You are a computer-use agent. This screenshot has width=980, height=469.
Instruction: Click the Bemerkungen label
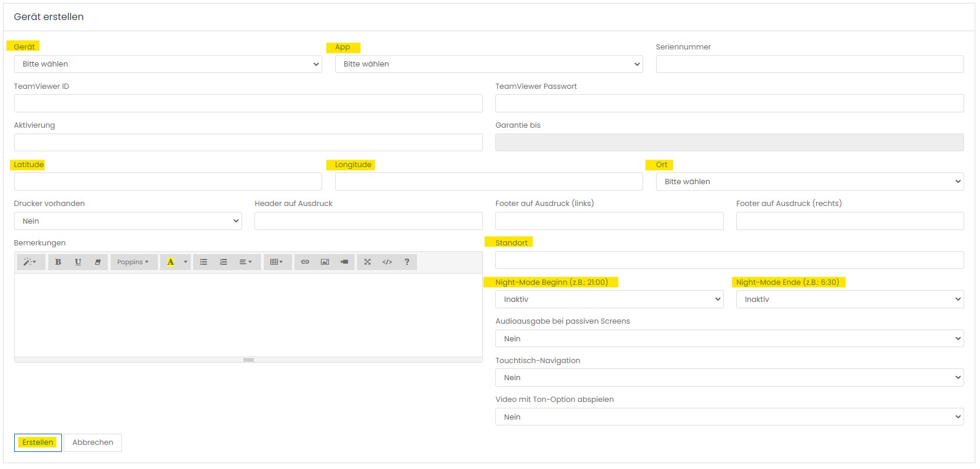click(x=39, y=243)
